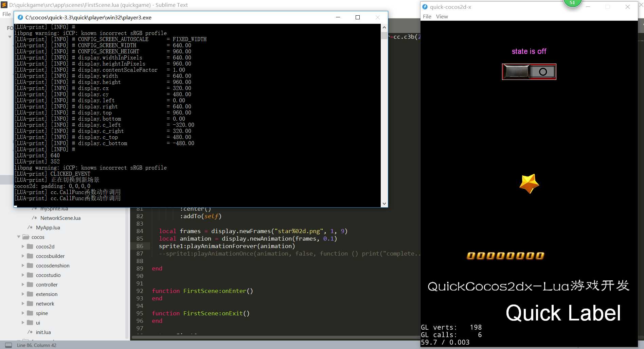Screen dimensions: 644x349
Task: Click the 'GL verts: 198' stats text
Action: (451, 327)
